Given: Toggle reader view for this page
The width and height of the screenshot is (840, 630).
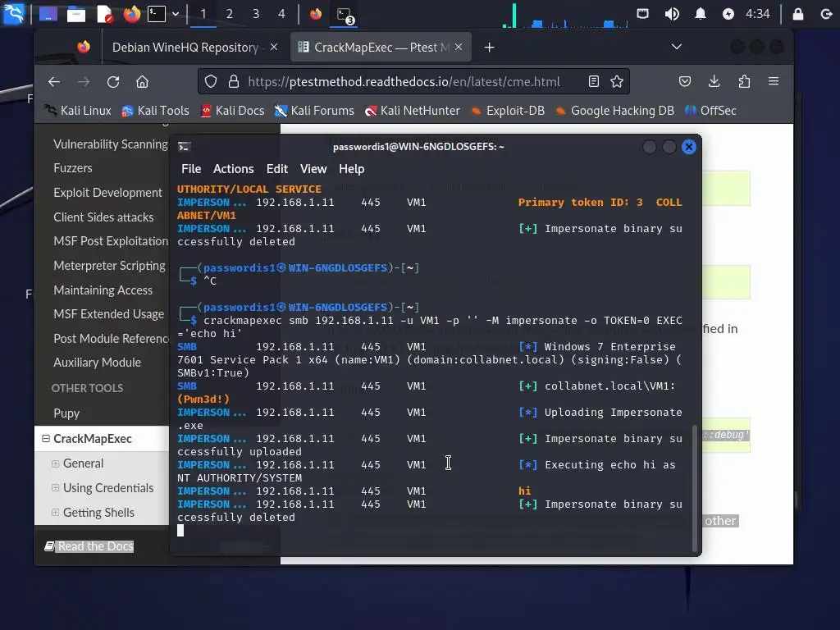Looking at the screenshot, I should coord(594,81).
